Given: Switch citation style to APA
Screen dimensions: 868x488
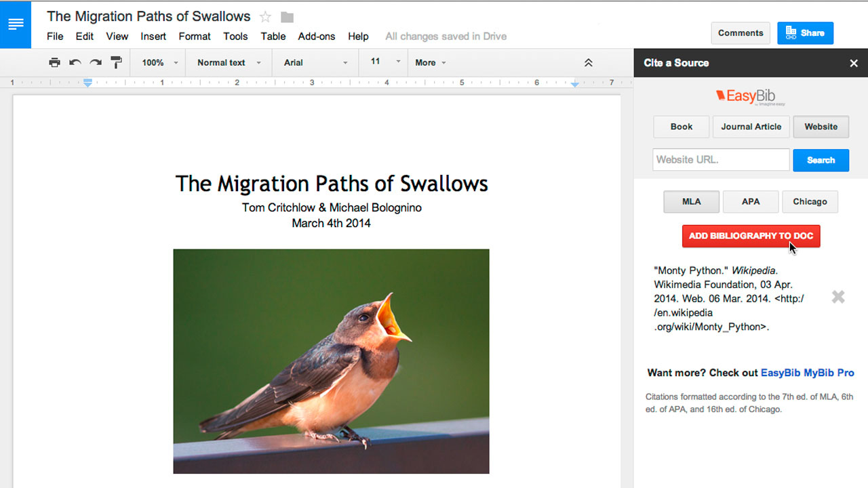Looking at the screenshot, I should click(750, 201).
